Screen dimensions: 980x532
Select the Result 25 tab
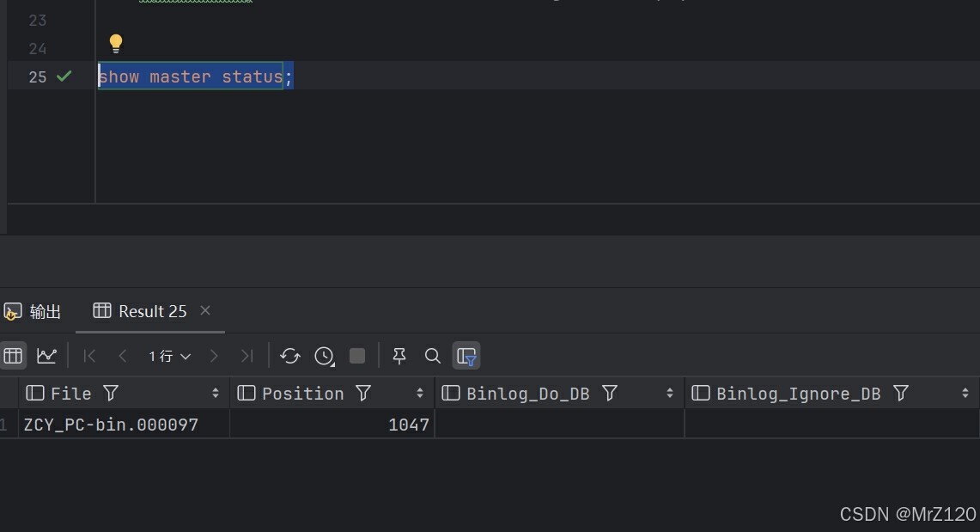click(142, 311)
